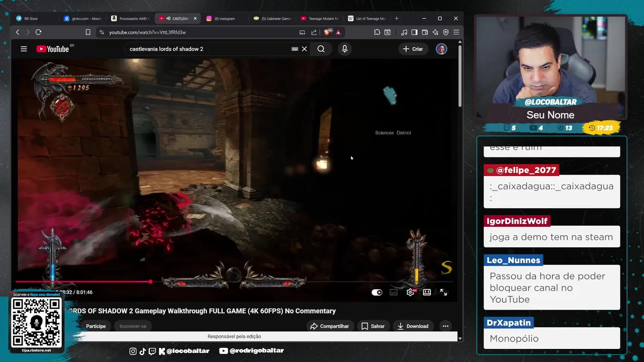Click the Inscrever-se subscribe button

pos(133,326)
